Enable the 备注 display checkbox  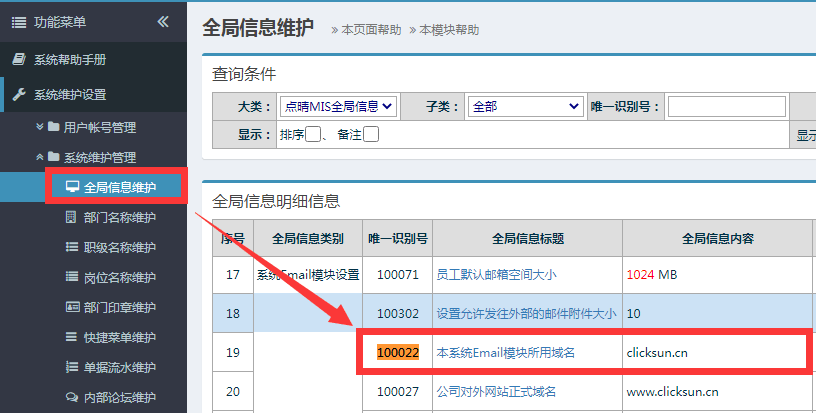371,134
